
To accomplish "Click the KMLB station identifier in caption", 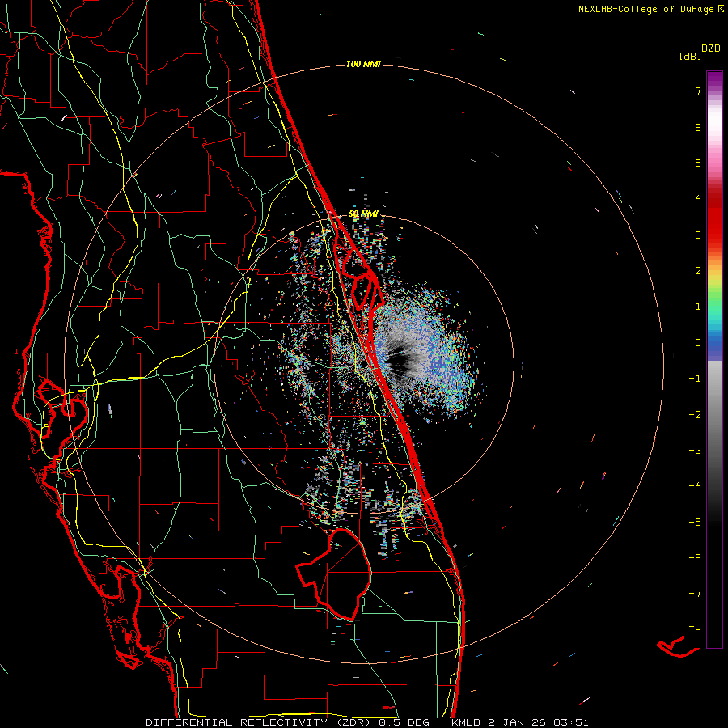I will point(466,722).
